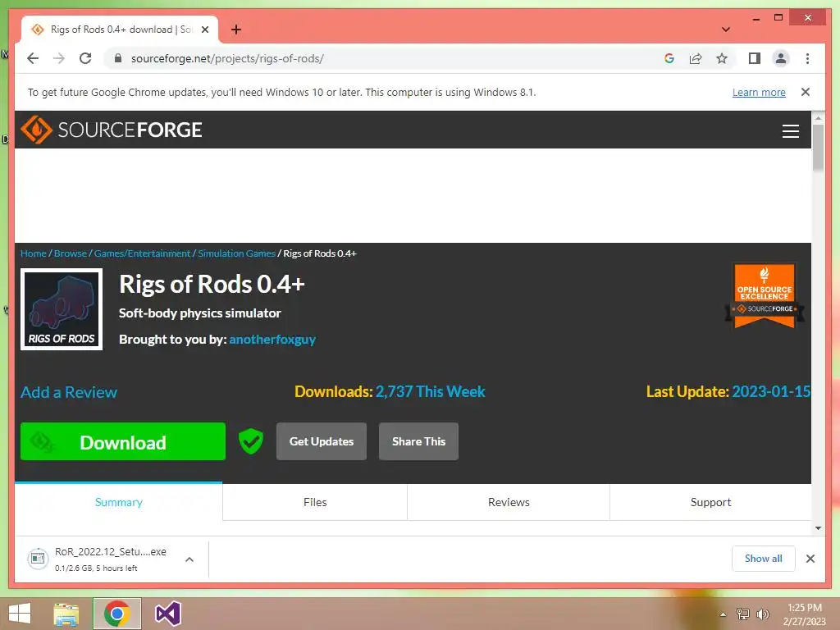Click the volume speaker tray icon

[x=763, y=614]
